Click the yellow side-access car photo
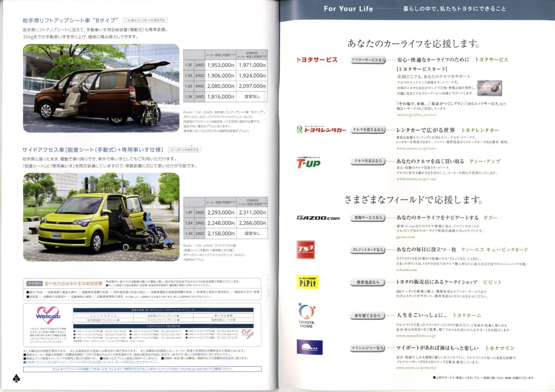The image size is (555, 392). pos(101,217)
